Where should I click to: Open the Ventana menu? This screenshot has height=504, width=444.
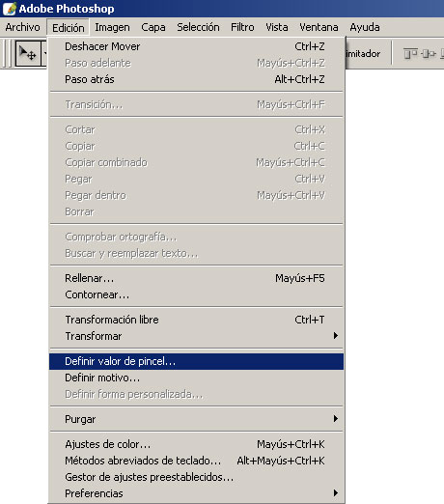(319, 27)
